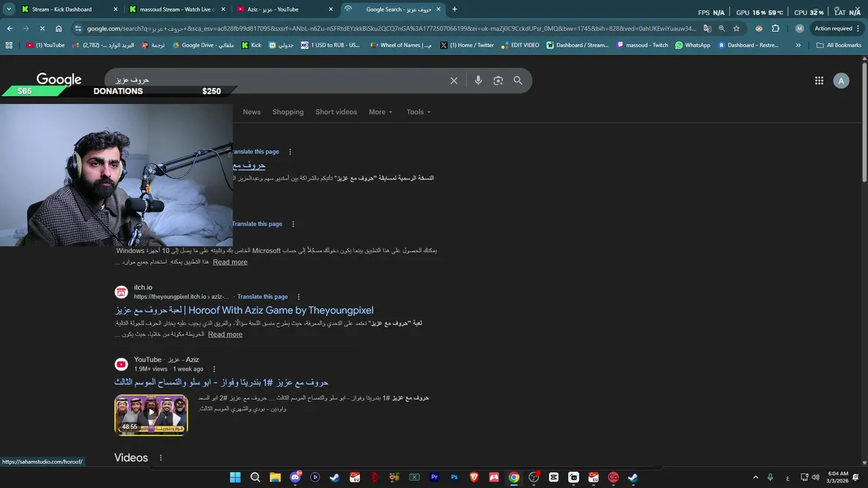Open the Google apps grid

point(819,81)
